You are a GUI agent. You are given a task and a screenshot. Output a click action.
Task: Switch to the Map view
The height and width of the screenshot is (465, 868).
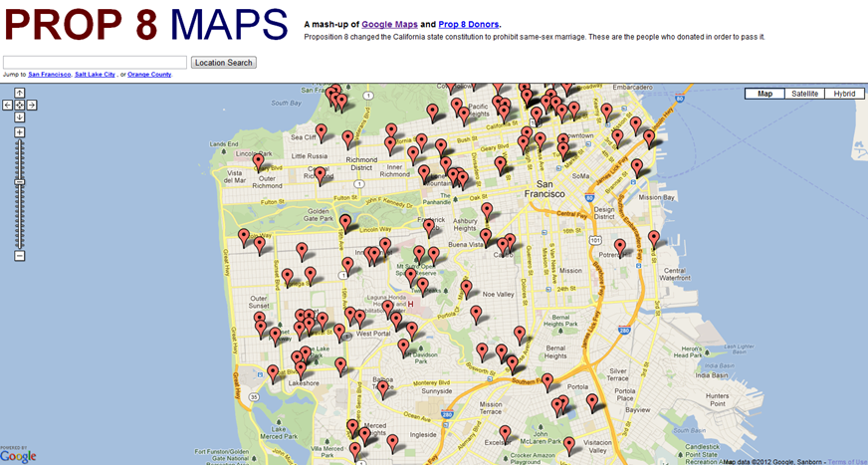point(765,94)
